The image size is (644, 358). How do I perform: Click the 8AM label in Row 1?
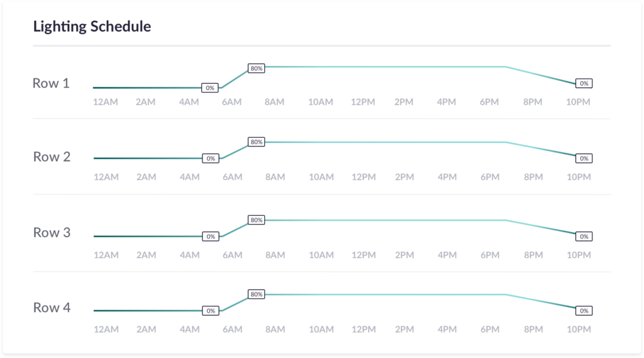click(x=274, y=102)
